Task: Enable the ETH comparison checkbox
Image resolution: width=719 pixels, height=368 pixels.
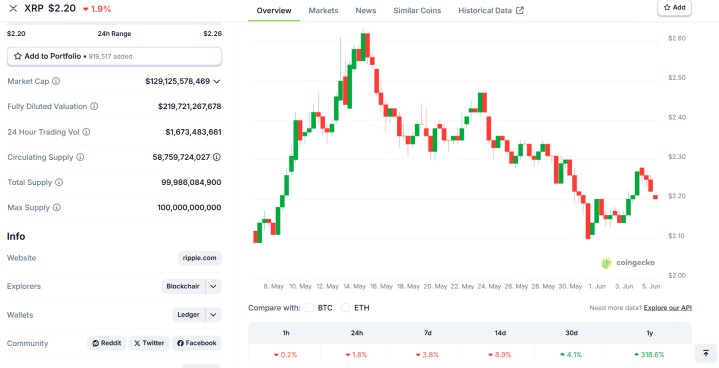Action: click(345, 308)
